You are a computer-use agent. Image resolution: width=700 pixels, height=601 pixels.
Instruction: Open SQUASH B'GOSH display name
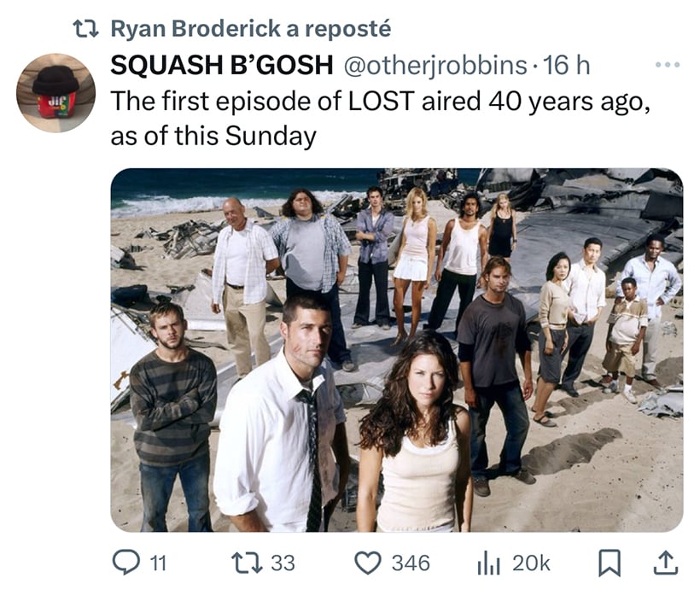[222, 65]
